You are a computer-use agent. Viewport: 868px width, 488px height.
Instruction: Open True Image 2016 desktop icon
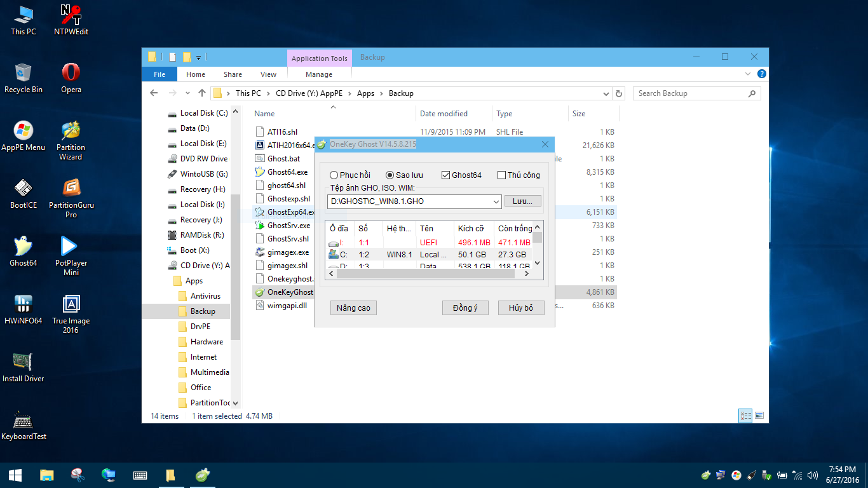71,315
